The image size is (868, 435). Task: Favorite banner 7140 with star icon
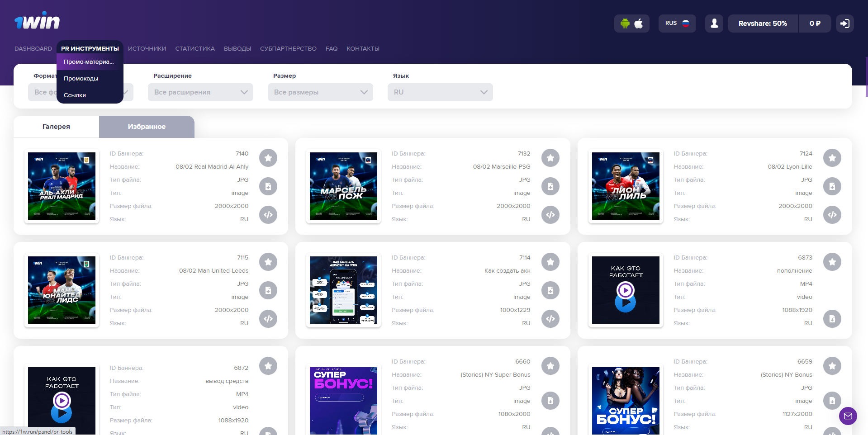(268, 158)
